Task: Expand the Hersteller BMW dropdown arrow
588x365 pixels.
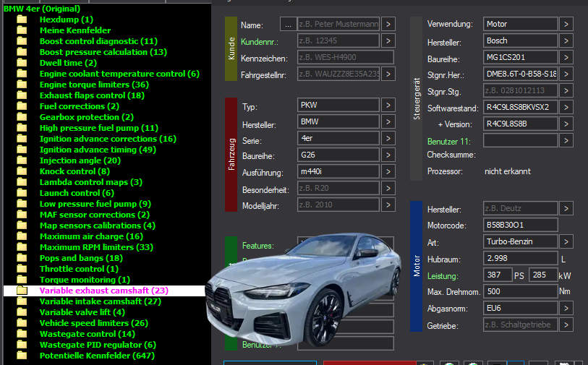Action: [x=388, y=122]
